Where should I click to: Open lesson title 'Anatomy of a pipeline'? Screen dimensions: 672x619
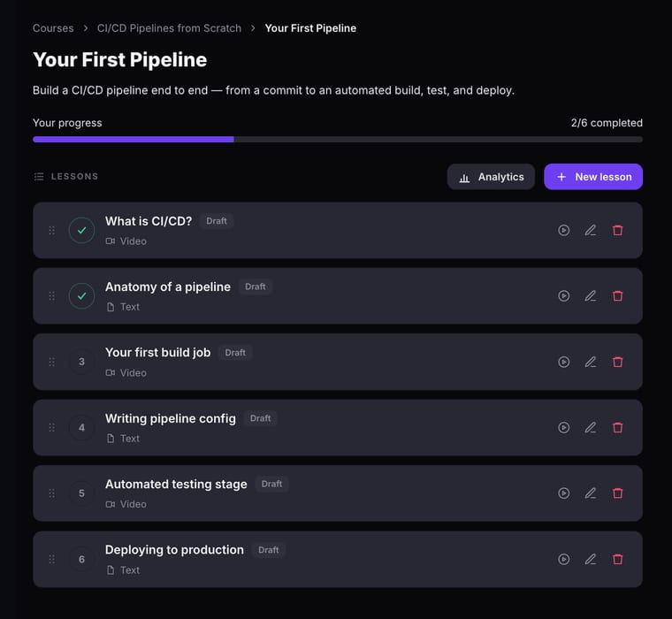click(168, 287)
